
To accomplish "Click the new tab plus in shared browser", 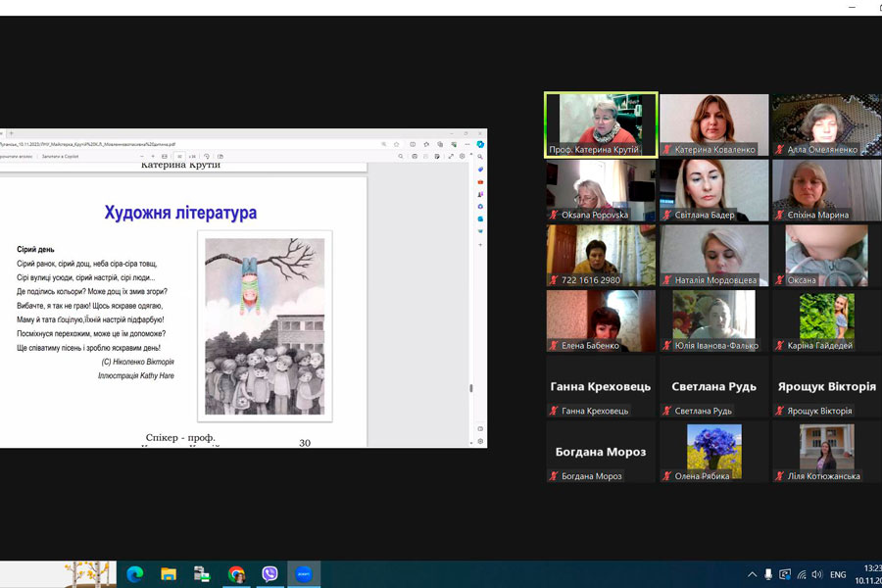I will coord(11,133).
